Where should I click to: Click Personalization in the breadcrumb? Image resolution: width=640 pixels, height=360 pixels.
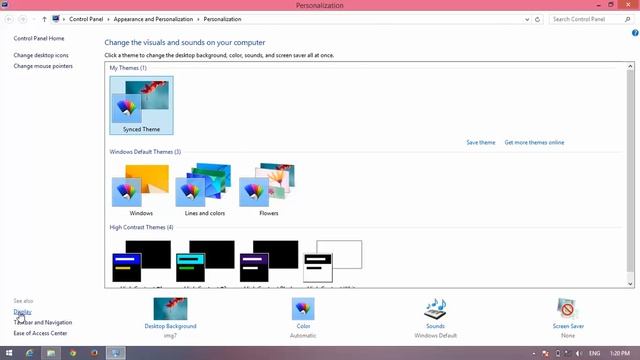222,19
